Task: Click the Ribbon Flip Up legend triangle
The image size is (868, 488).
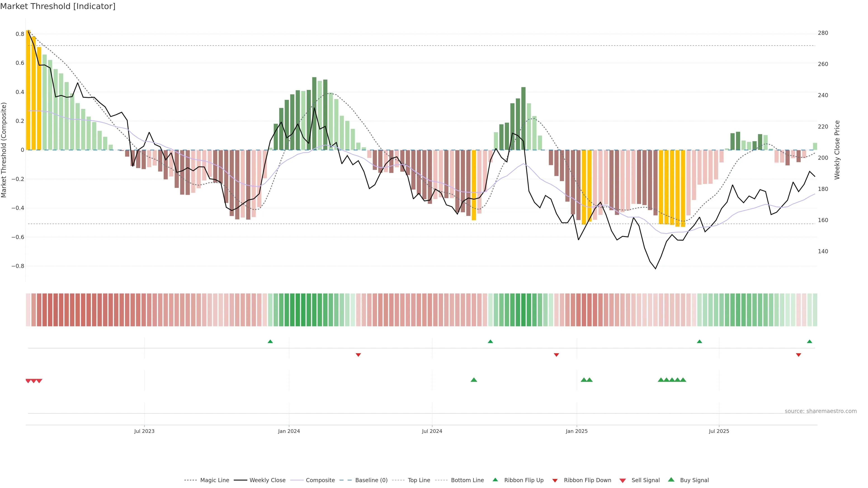Action: tap(495, 480)
